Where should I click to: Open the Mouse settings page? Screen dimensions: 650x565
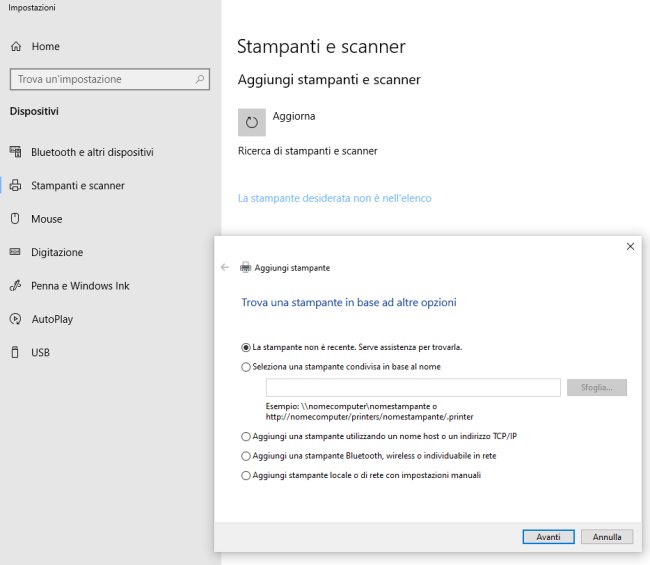(x=46, y=219)
